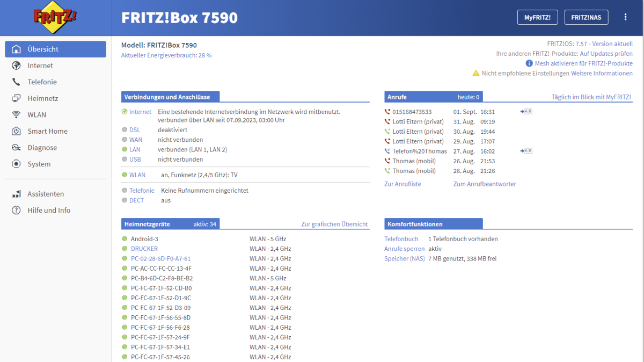Click the globe icon beside Internet menu
The image size is (644, 362).
[x=16, y=66]
